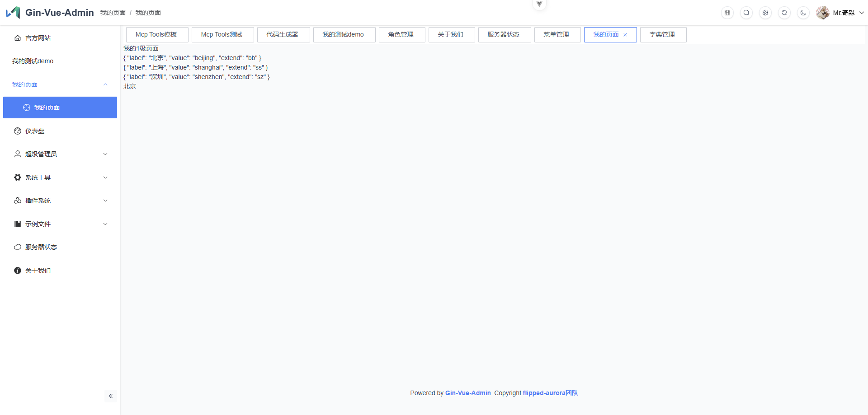Viewport: 868px width, 415px height.
Task: Click the 我的1级页面 heading text
Action: [141, 48]
